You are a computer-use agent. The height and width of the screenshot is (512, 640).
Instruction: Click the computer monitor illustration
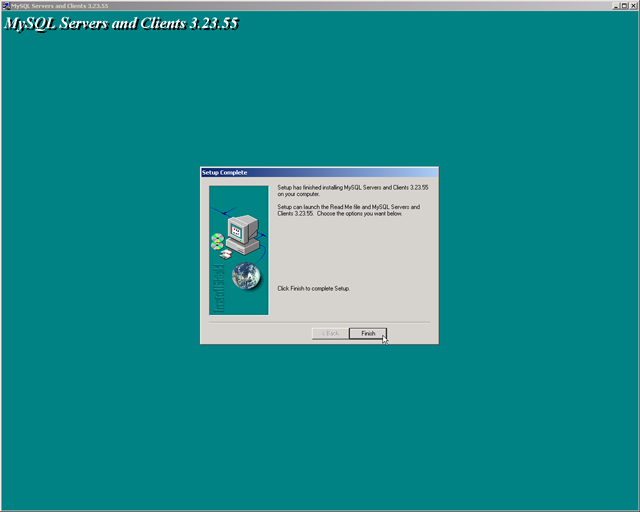[238, 229]
